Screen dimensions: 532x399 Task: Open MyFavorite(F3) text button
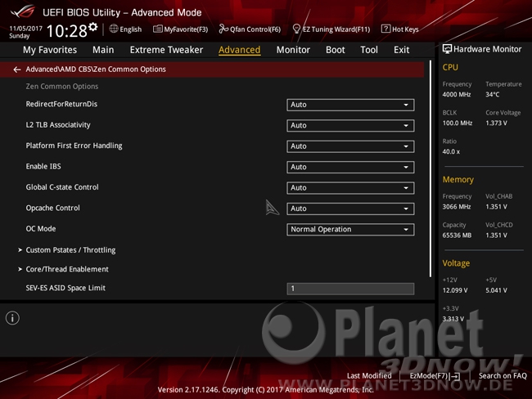(186, 29)
